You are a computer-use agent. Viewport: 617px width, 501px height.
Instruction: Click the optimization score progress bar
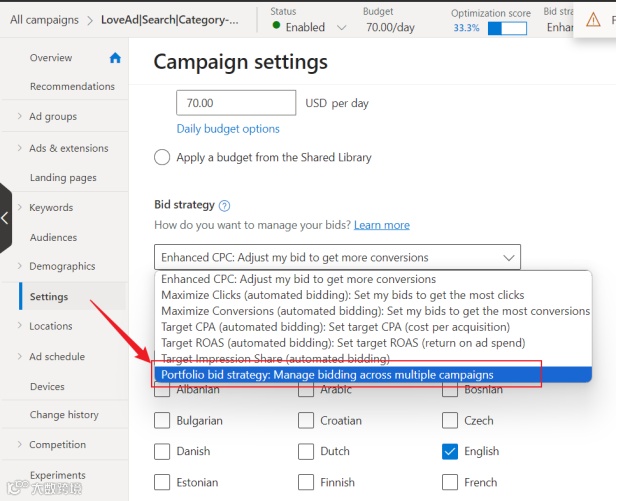(507, 28)
